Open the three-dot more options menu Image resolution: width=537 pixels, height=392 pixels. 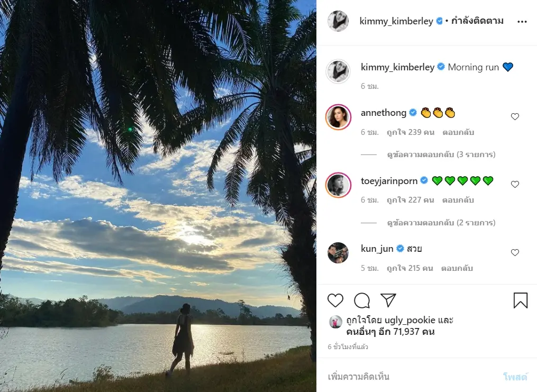tap(522, 22)
